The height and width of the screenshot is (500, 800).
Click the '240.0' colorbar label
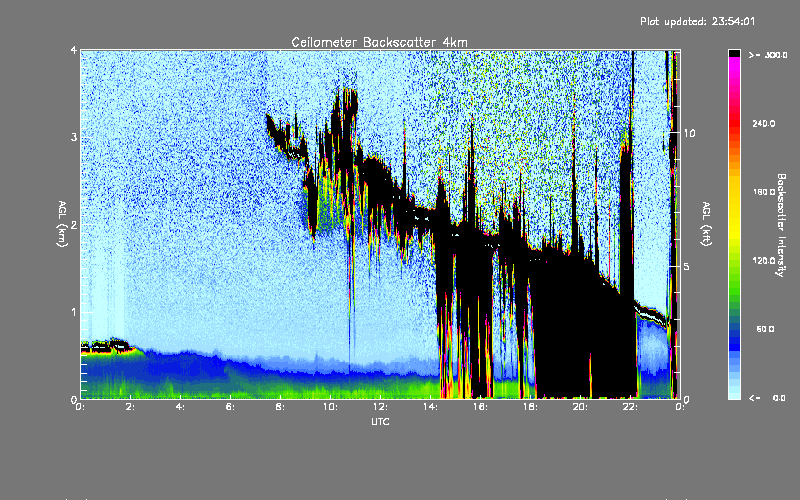(x=764, y=123)
